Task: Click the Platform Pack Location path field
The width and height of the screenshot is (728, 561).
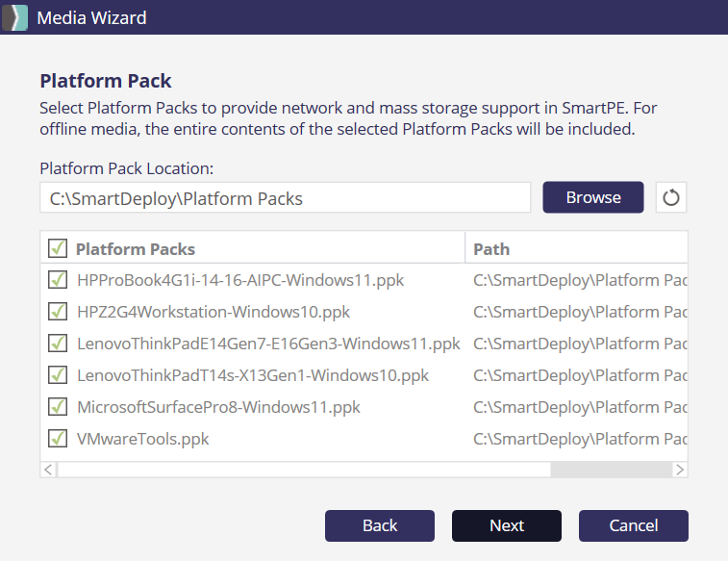Action: point(285,198)
